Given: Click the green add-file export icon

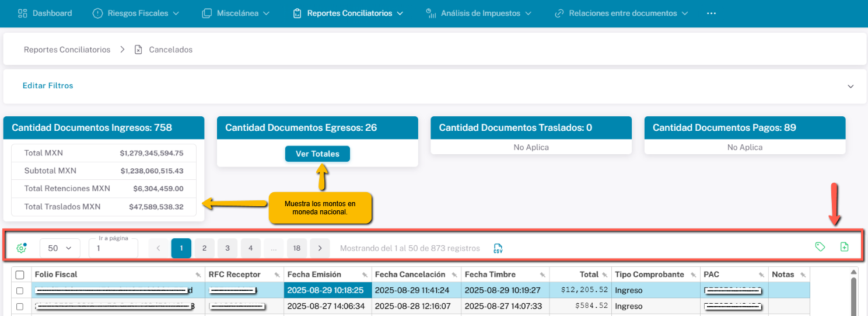Looking at the screenshot, I should pos(844,247).
